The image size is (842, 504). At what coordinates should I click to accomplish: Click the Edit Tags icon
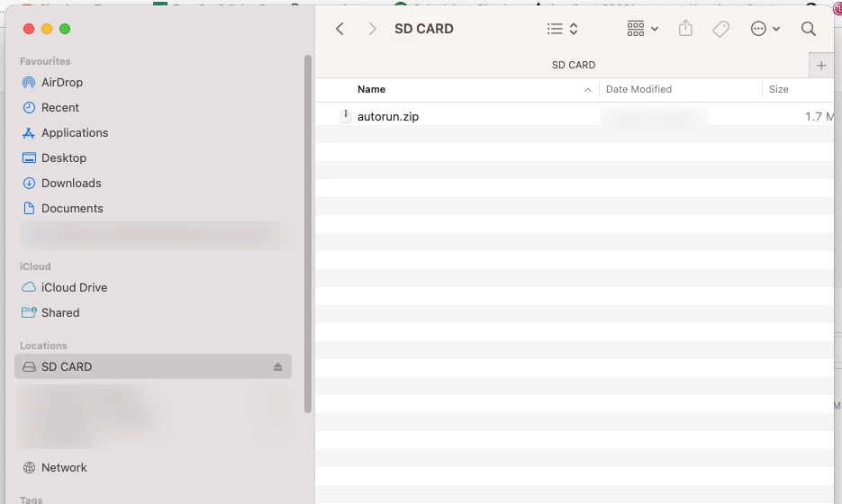720,29
